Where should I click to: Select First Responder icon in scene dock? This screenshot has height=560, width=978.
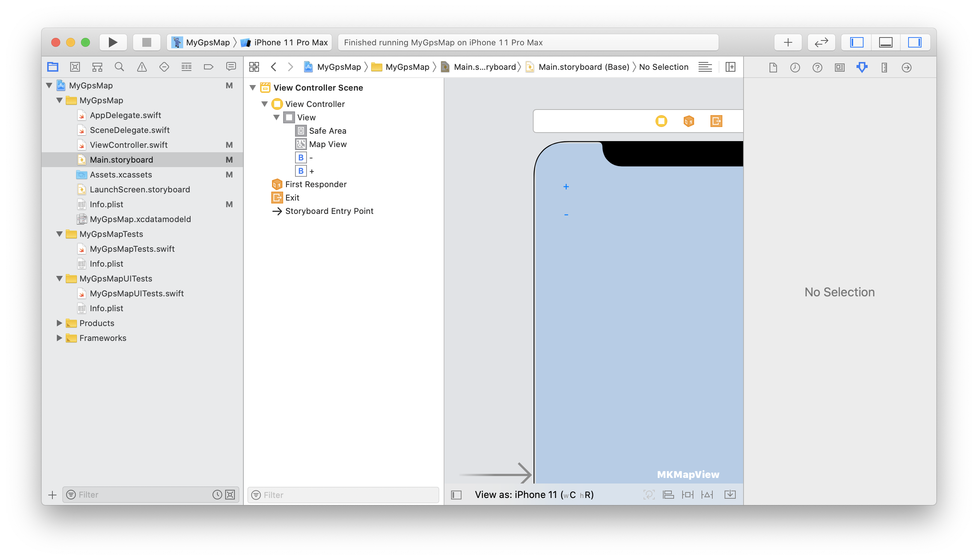tap(689, 121)
